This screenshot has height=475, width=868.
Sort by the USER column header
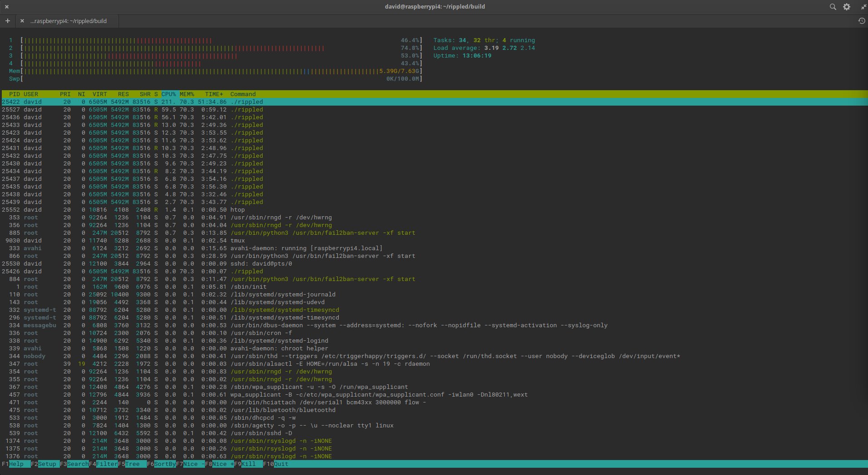[31, 94]
